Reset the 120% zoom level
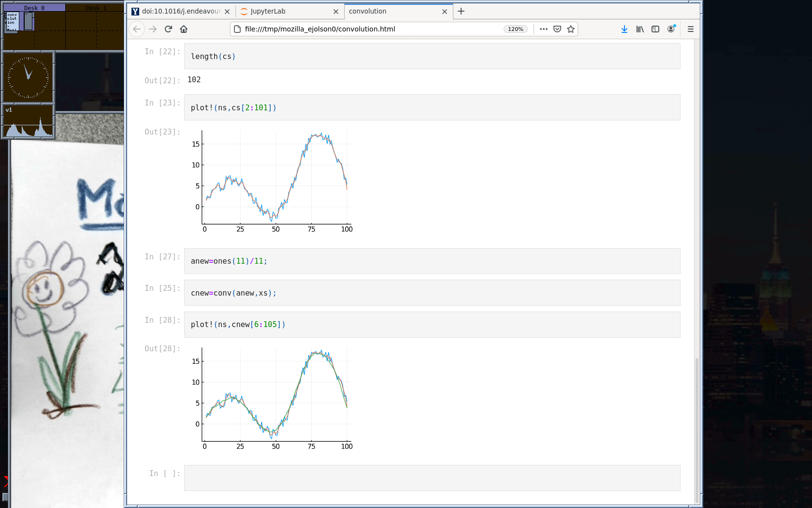812x508 pixels. 515,29
